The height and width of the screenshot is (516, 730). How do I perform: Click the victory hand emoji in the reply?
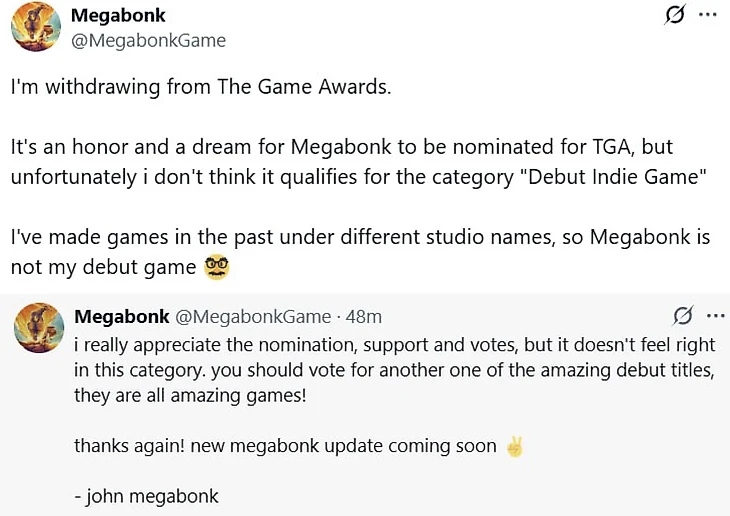[514, 446]
